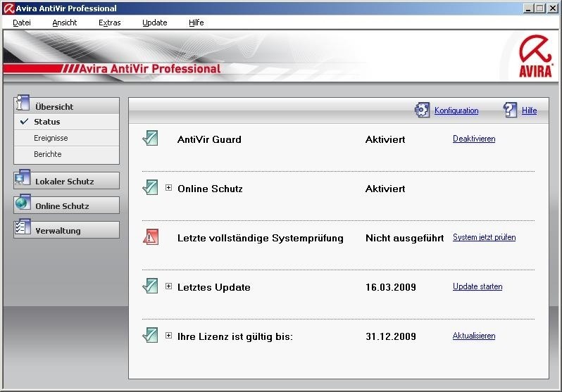Click the Avira logo in banner
This screenshot has width=562, height=392.
pyautogui.click(x=535, y=56)
